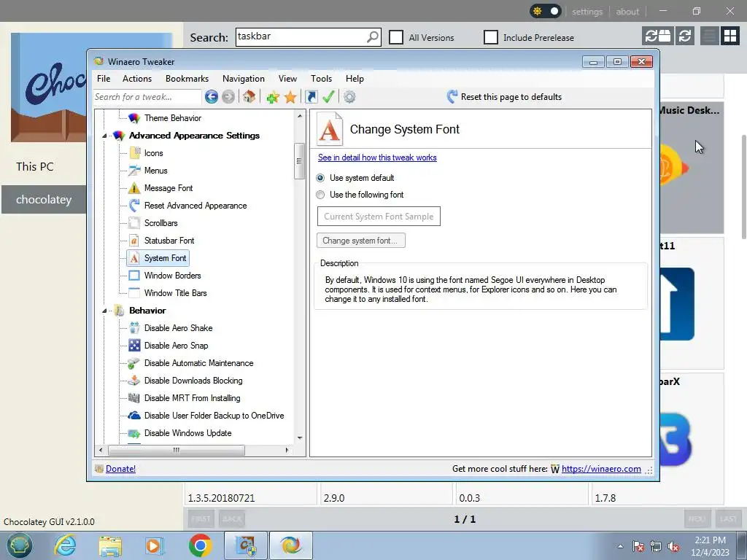Open the Donate! link

(x=120, y=469)
